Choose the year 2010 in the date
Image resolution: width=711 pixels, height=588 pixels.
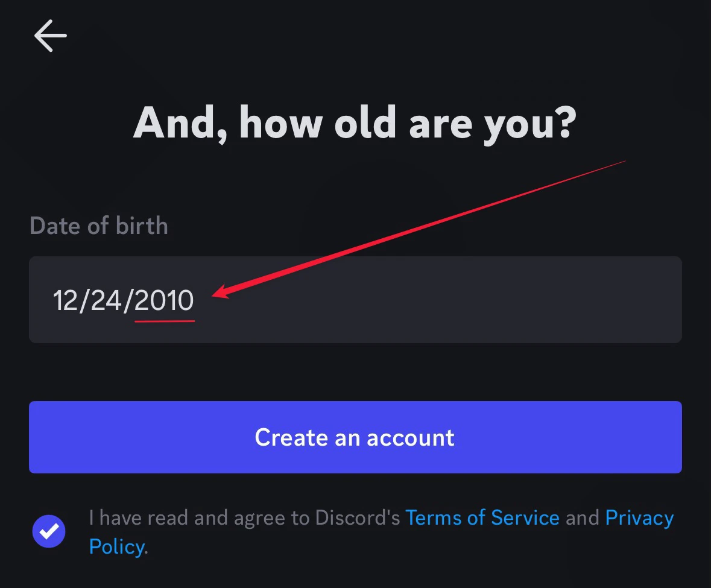click(164, 300)
